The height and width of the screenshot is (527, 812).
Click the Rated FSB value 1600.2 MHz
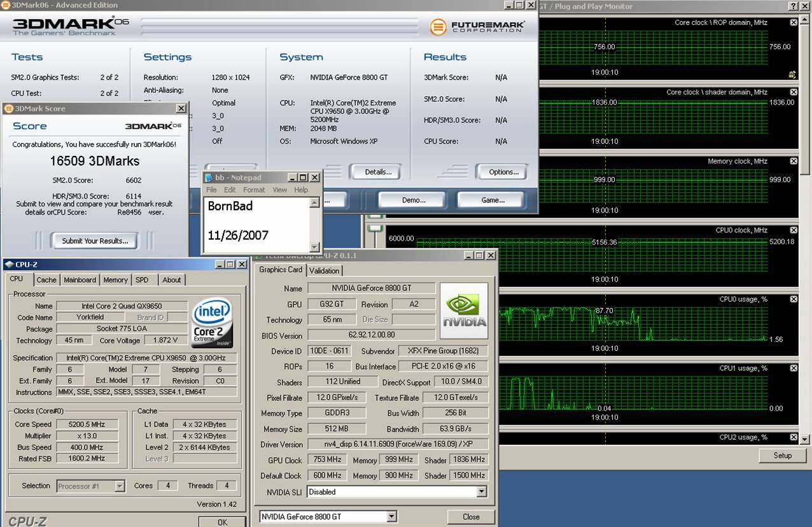[87, 458]
